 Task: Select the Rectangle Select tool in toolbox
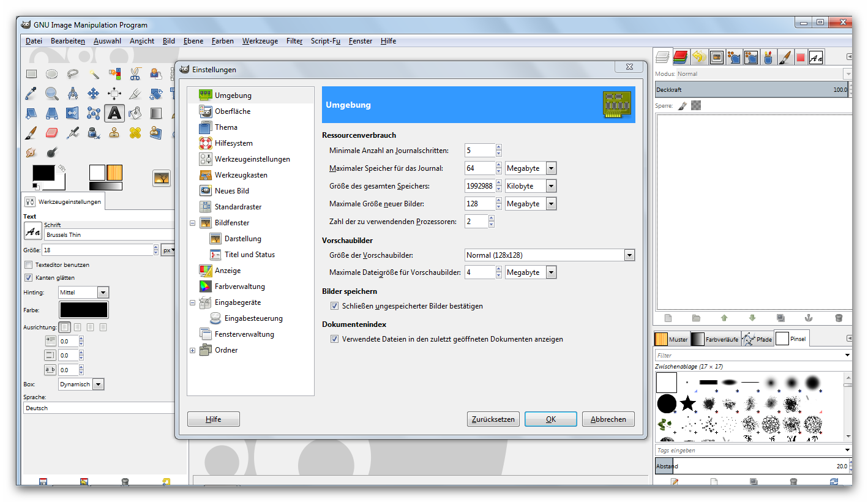31,74
